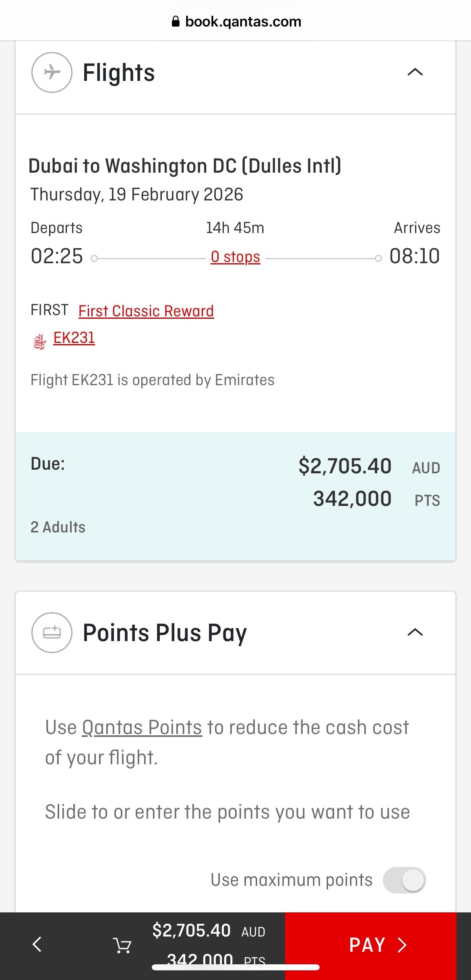Tap the bottom bar total $2,705.40 AUD
The image size is (471, 980).
[x=209, y=931]
